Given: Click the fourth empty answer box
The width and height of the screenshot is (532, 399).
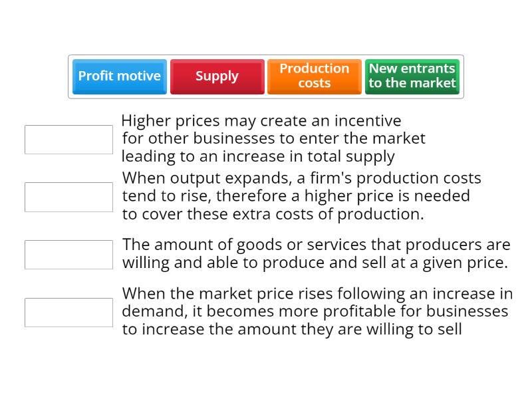Looking at the screenshot, I should point(68,312).
